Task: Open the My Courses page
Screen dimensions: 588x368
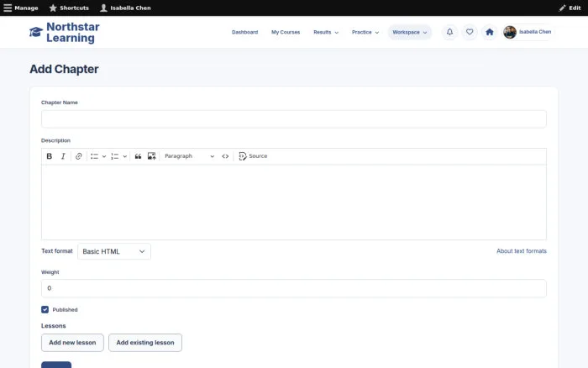Action: (x=286, y=32)
